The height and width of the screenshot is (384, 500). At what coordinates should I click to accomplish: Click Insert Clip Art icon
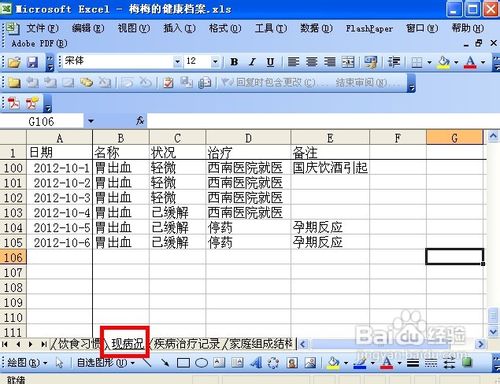tap(292, 363)
